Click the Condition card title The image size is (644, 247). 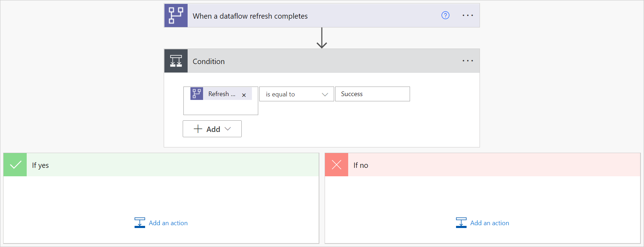point(209,61)
